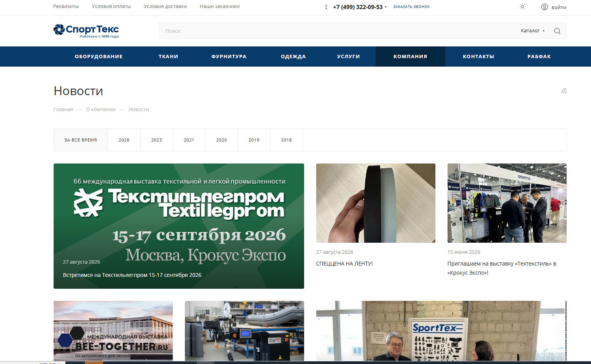
Task: Click the user account icon
Action: (545, 7)
